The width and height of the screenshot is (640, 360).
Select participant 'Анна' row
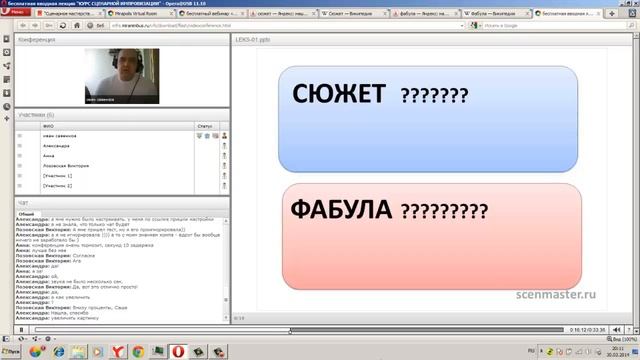tap(122, 156)
